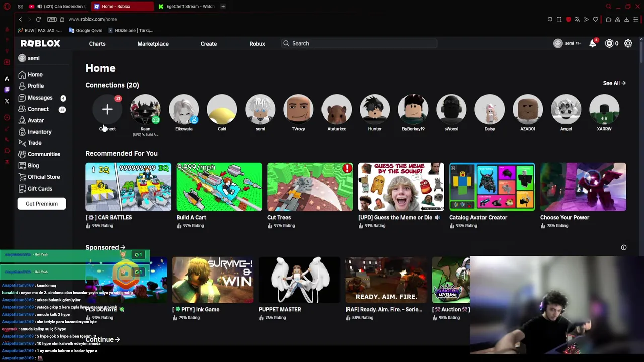This screenshot has width=644, height=362.
Task: Open Inventory in the left sidebar
Action: click(39, 132)
